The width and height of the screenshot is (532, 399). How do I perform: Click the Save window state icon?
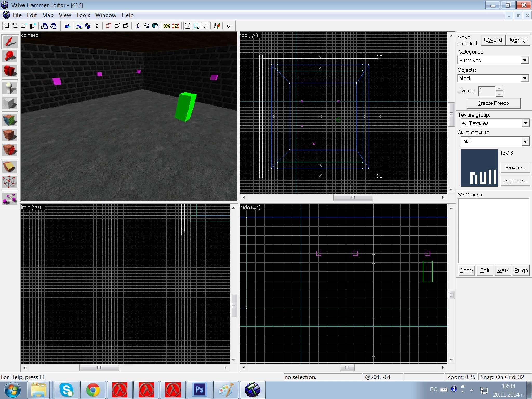53,26
